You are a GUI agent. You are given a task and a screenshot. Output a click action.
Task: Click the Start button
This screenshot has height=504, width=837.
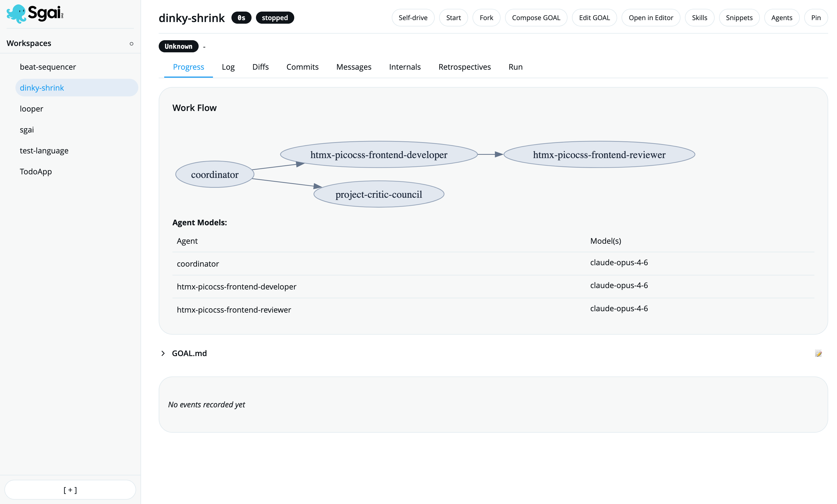453,18
